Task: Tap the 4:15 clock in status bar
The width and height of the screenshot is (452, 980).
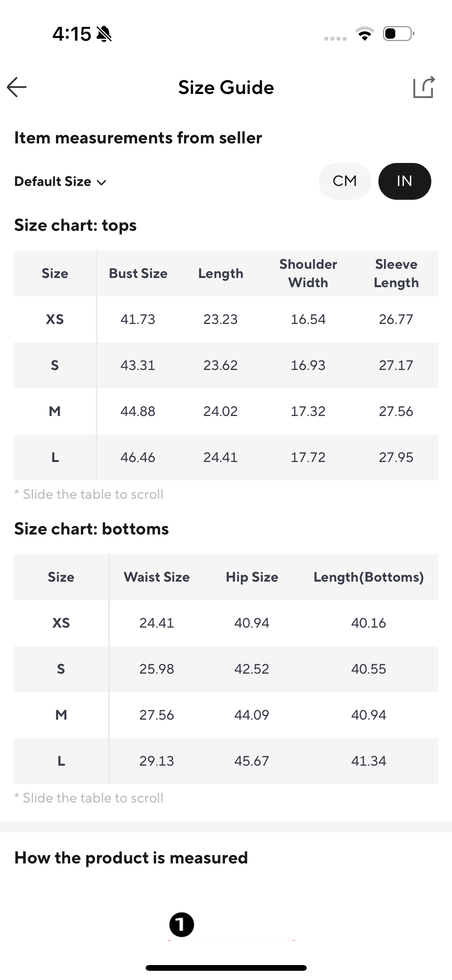Action: tap(71, 34)
